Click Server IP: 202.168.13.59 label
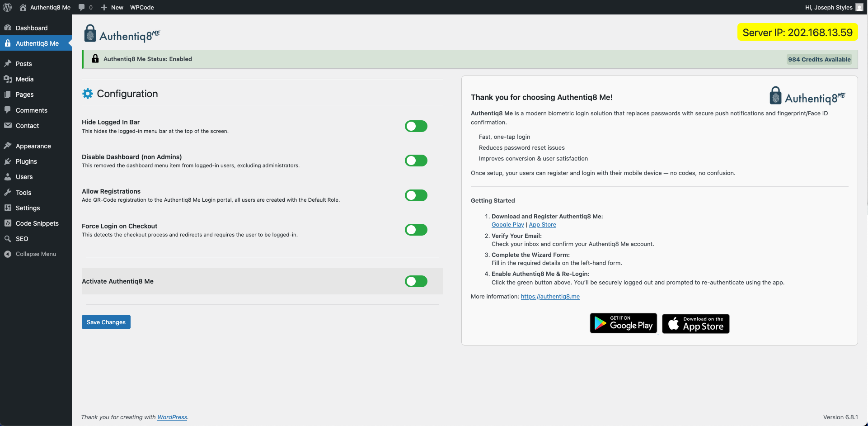 click(798, 33)
